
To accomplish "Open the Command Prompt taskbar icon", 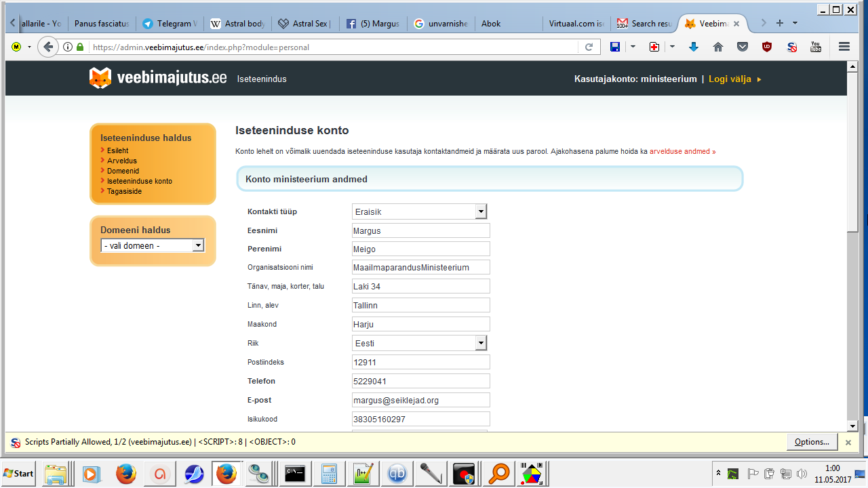I will tap(295, 474).
